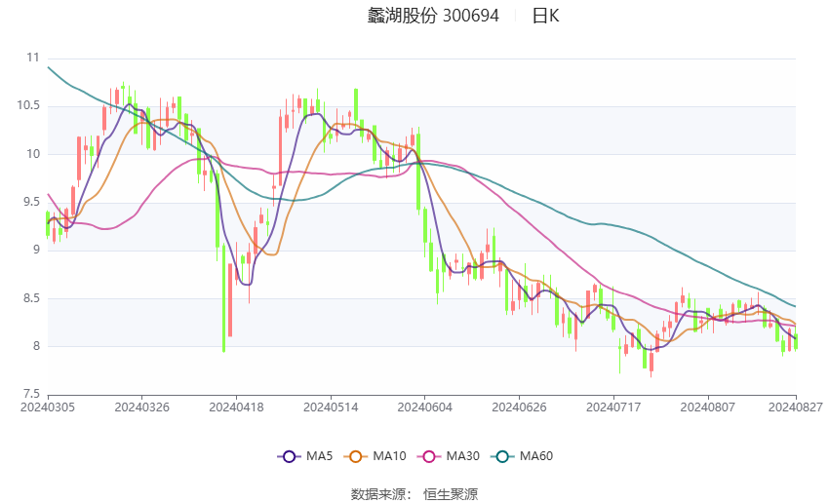Toggle the MA30 legend series
This screenshot has height=504, width=829.
[449, 456]
